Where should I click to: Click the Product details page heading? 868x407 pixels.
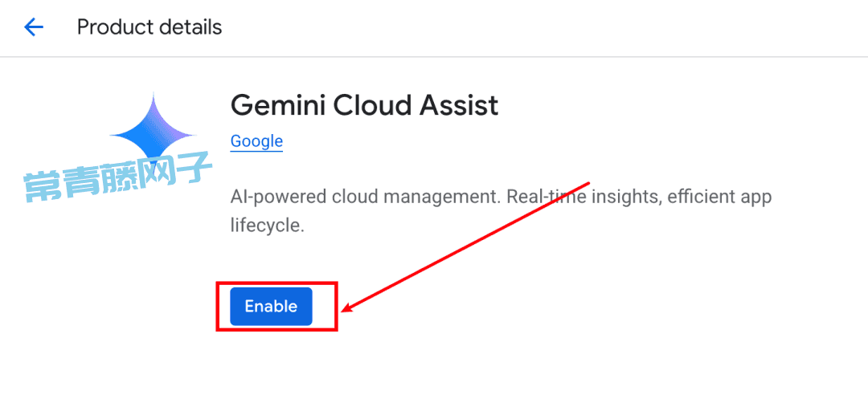coord(149,27)
